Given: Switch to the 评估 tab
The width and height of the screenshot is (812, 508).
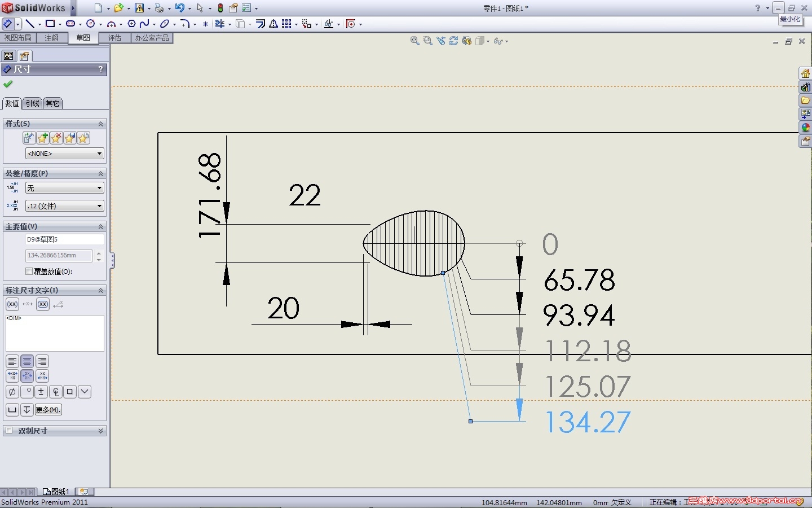Looking at the screenshot, I should point(114,38).
